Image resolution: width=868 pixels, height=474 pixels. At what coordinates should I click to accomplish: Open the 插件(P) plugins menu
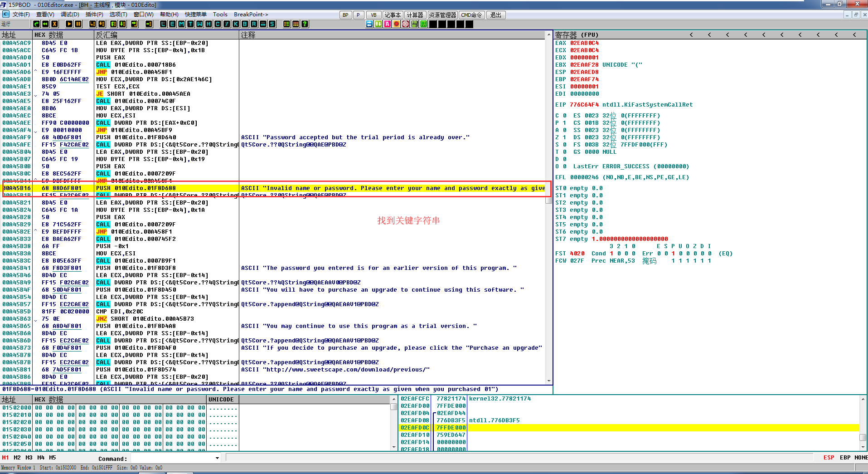tap(94, 15)
